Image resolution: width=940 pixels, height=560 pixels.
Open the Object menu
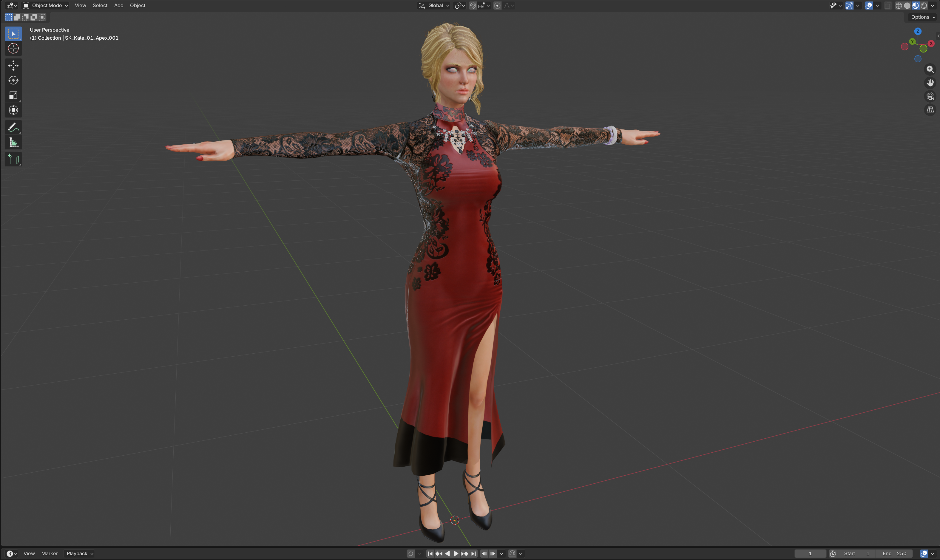tap(138, 5)
